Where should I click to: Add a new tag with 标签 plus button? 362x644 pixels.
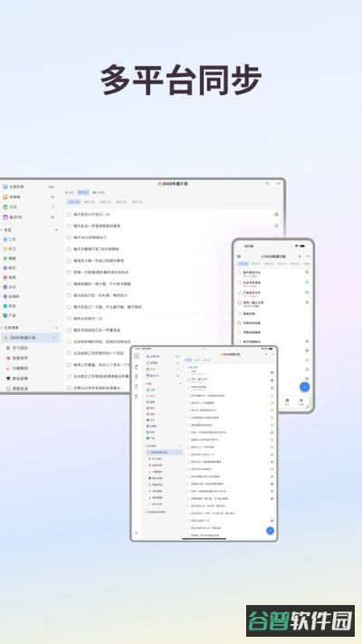(x=56, y=230)
